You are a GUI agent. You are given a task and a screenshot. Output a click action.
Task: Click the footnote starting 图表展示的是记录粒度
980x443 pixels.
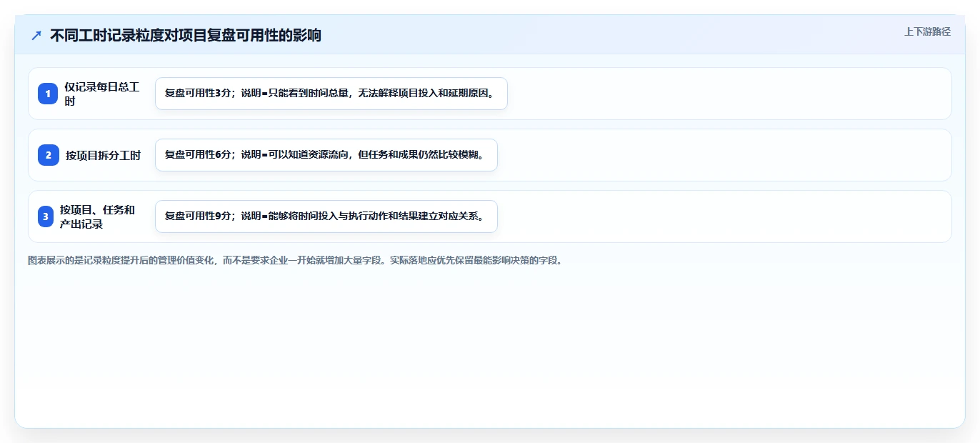click(x=295, y=261)
